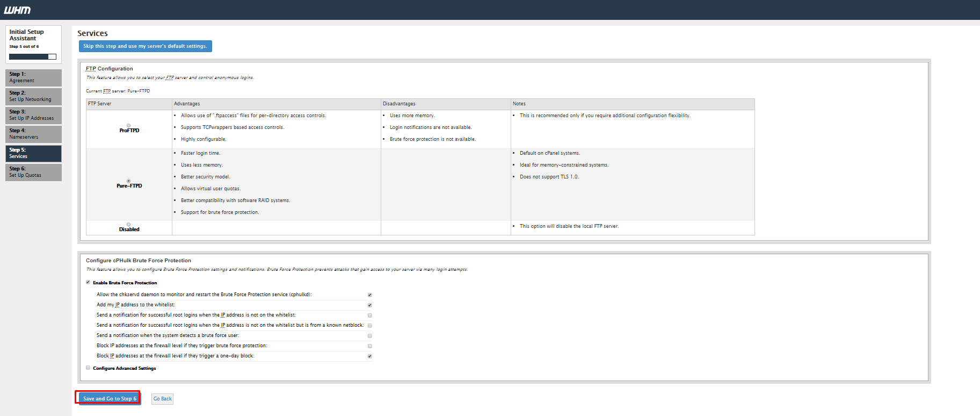Click the WHM logo

click(17, 10)
